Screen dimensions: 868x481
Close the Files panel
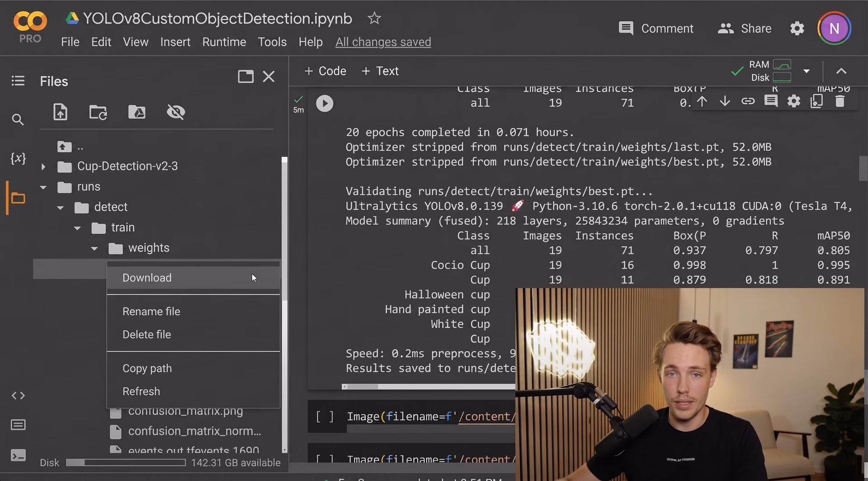click(x=269, y=76)
